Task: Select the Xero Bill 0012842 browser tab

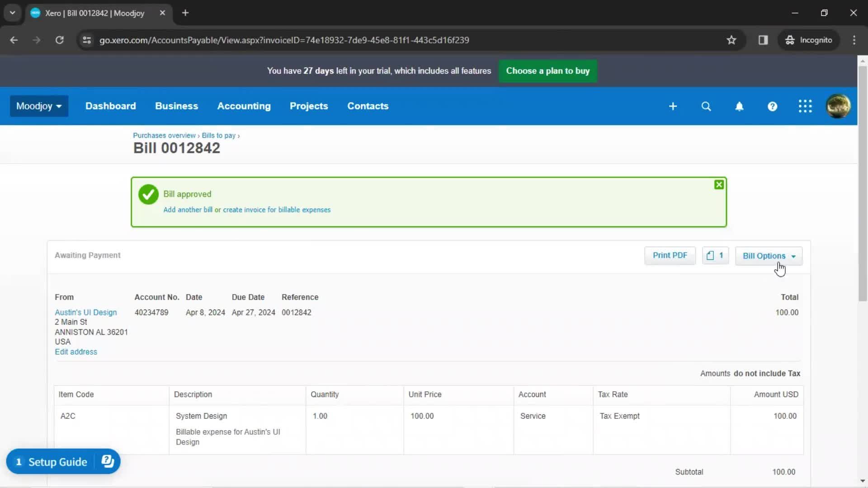Action: tap(99, 13)
